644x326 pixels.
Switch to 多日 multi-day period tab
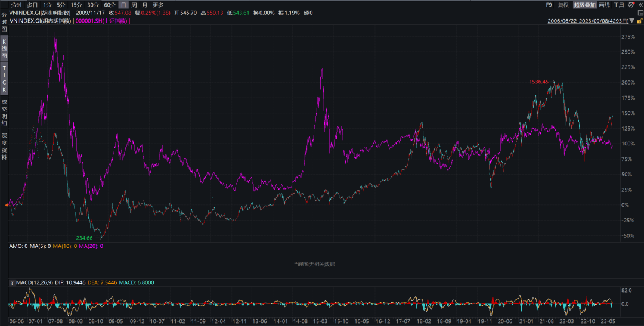click(x=32, y=5)
